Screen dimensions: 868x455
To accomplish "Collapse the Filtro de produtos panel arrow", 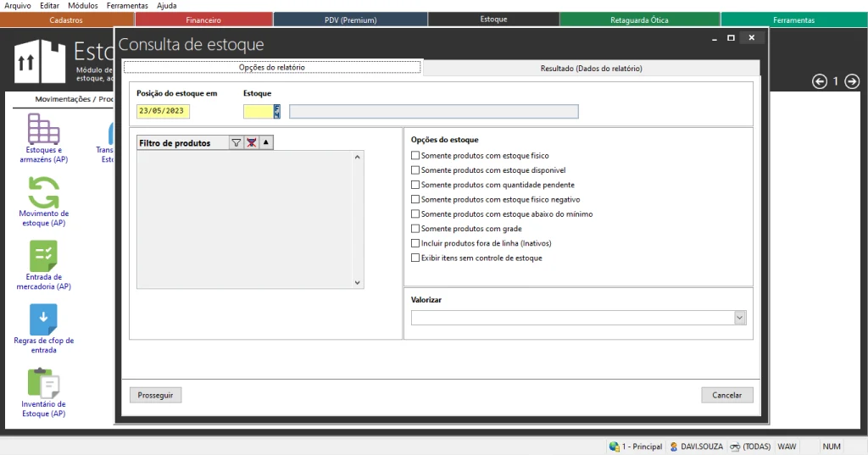I will (265, 143).
